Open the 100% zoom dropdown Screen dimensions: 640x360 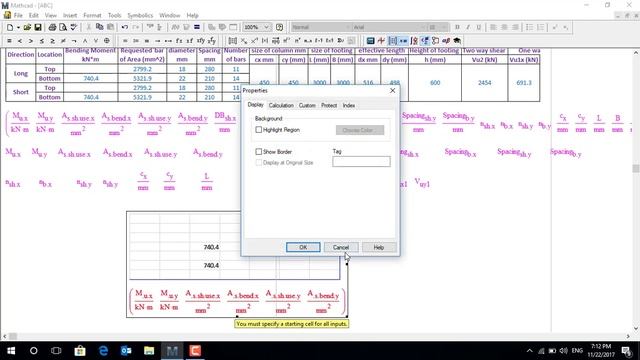[267, 27]
